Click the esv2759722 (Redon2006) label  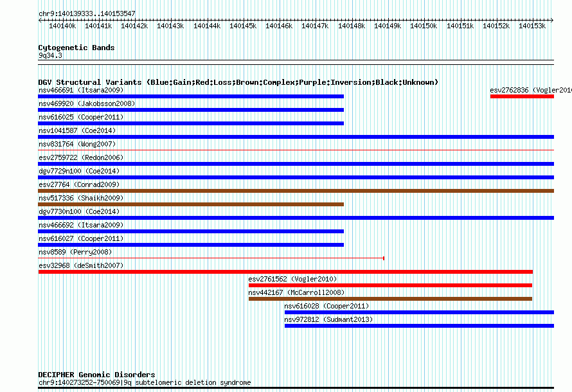(81, 157)
